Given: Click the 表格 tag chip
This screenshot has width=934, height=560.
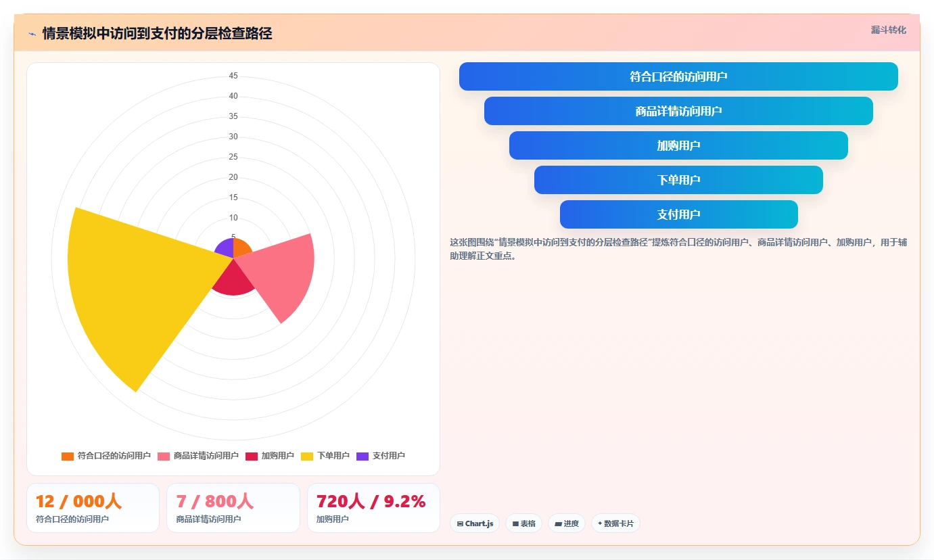Looking at the screenshot, I should (x=523, y=523).
